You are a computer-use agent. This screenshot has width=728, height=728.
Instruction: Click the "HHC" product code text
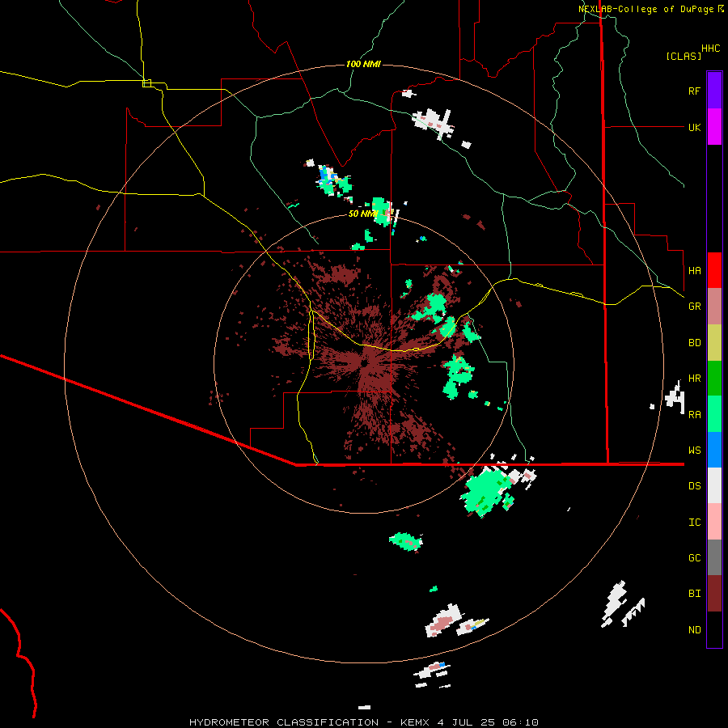pyautogui.click(x=711, y=49)
